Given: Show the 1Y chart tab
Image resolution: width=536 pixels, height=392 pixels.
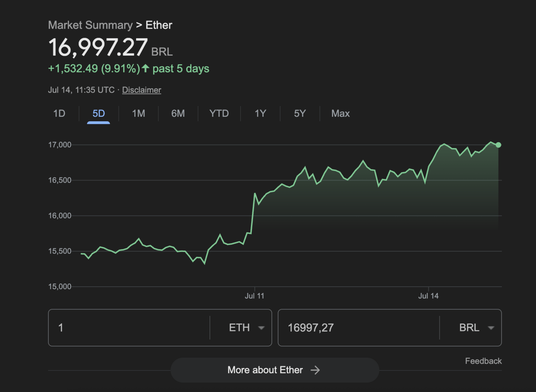Looking at the screenshot, I should (x=260, y=114).
